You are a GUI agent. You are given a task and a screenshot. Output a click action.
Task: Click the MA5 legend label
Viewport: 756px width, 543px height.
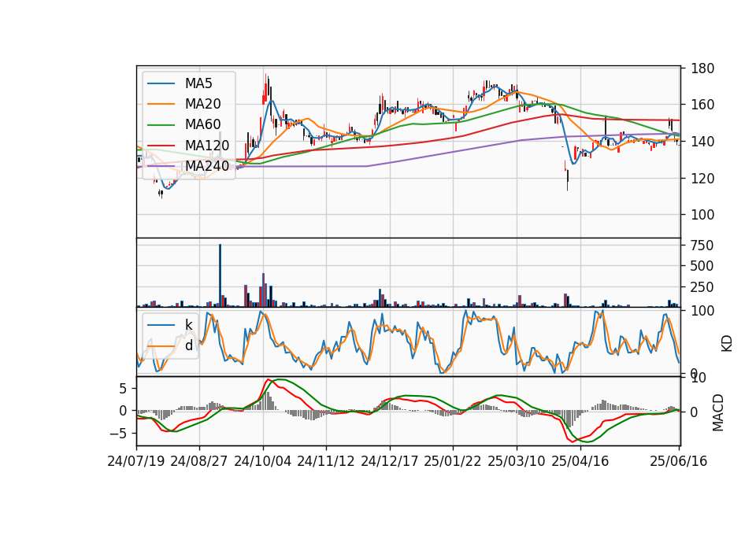(198, 83)
